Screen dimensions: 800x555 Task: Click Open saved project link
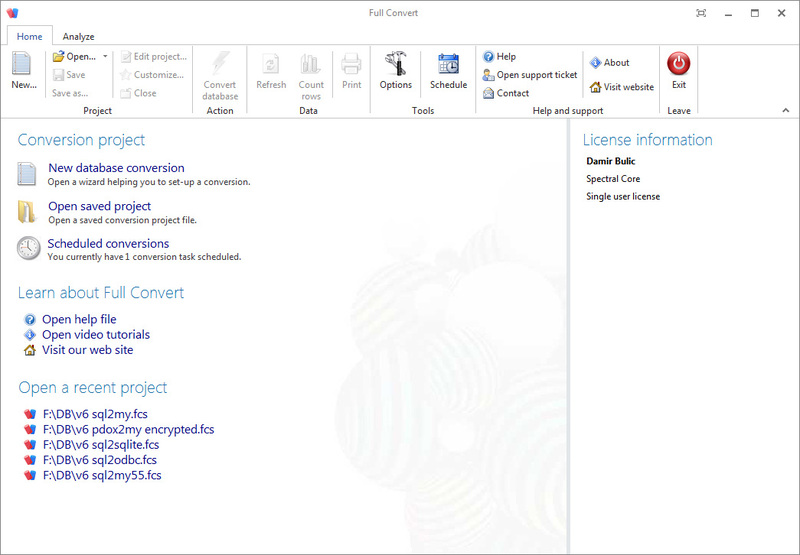coord(99,206)
